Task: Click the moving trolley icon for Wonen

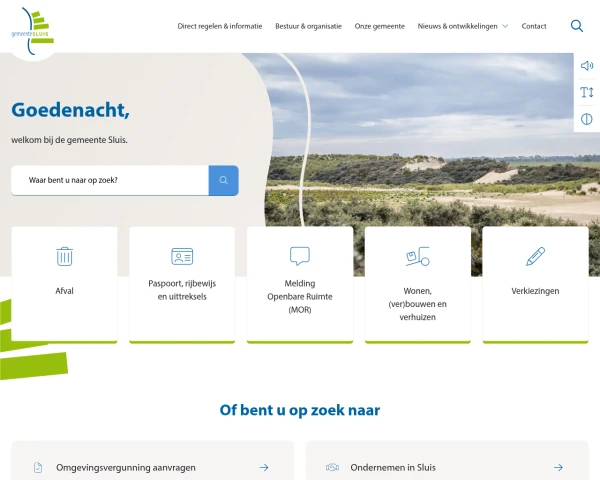Action: (x=417, y=257)
